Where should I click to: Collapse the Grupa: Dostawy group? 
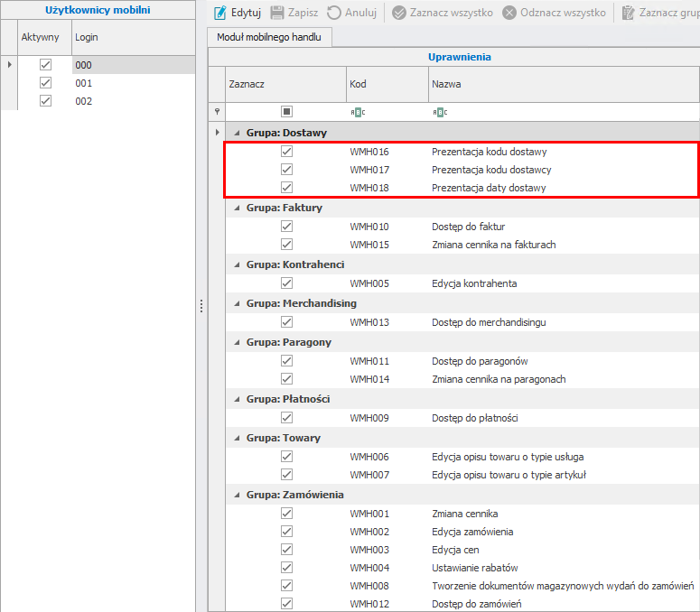pyautogui.click(x=238, y=133)
